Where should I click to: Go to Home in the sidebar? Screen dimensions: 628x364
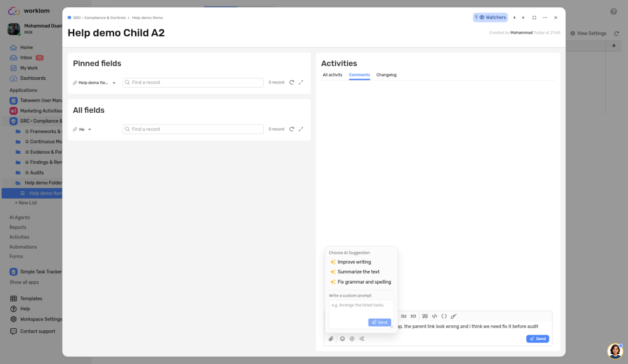click(26, 48)
